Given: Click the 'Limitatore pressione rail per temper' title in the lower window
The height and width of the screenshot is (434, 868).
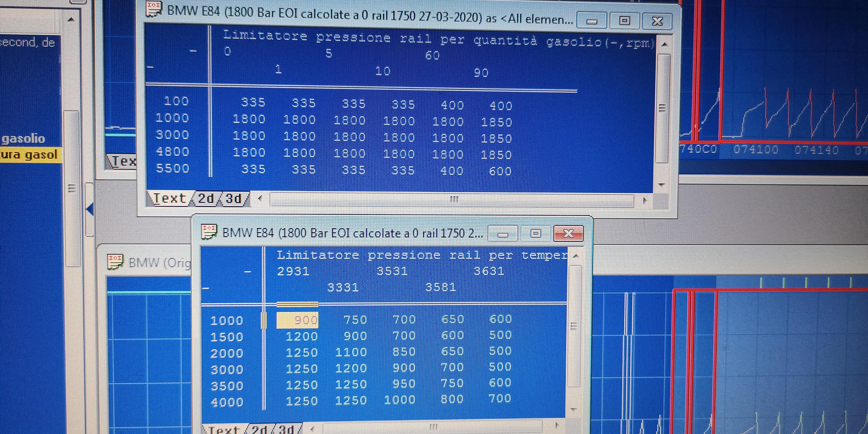Looking at the screenshot, I should click(422, 255).
